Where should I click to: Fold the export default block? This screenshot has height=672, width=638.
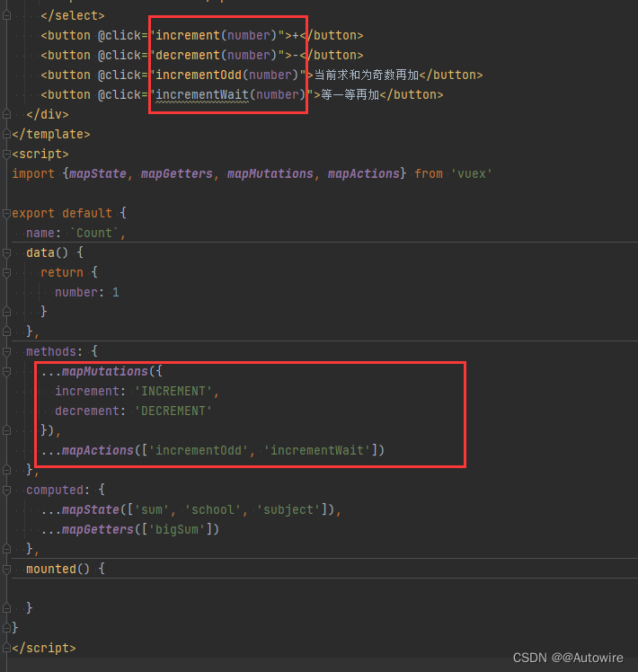(6, 213)
